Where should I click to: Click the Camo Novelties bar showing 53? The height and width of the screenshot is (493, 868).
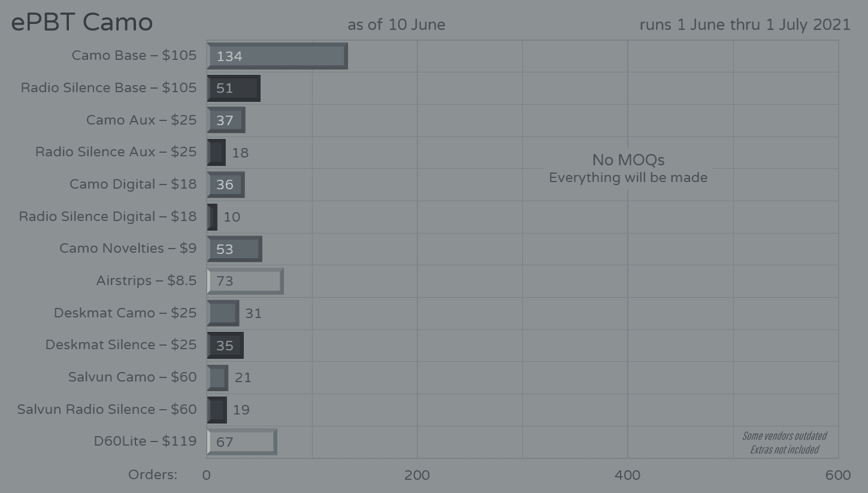(234, 249)
